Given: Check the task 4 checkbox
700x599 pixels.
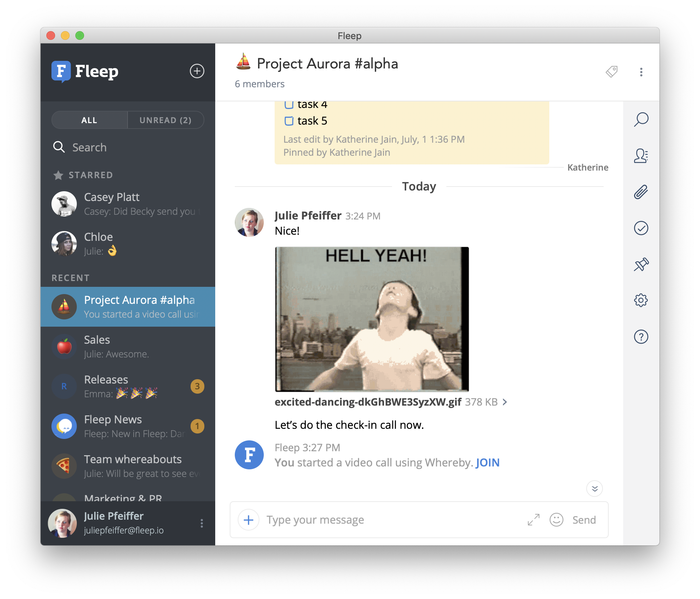Looking at the screenshot, I should (289, 105).
